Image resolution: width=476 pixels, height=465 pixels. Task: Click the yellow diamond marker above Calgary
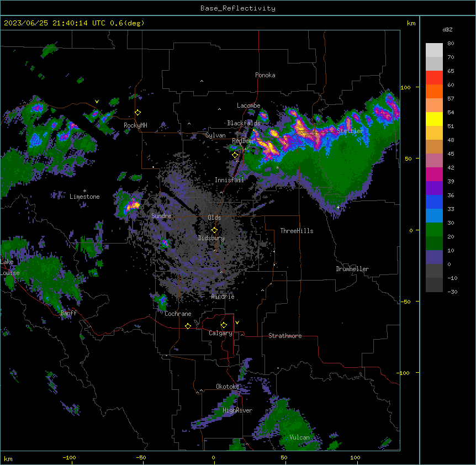tap(224, 325)
